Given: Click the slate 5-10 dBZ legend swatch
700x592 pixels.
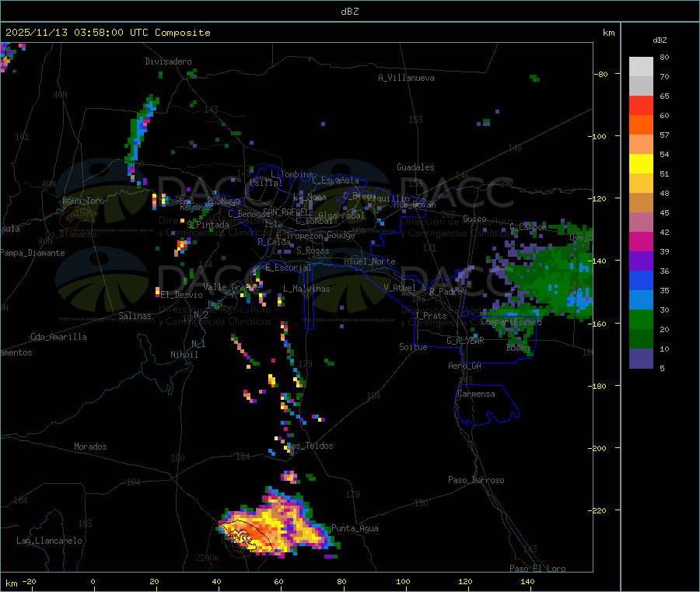Looking at the screenshot, I should 641,358.
